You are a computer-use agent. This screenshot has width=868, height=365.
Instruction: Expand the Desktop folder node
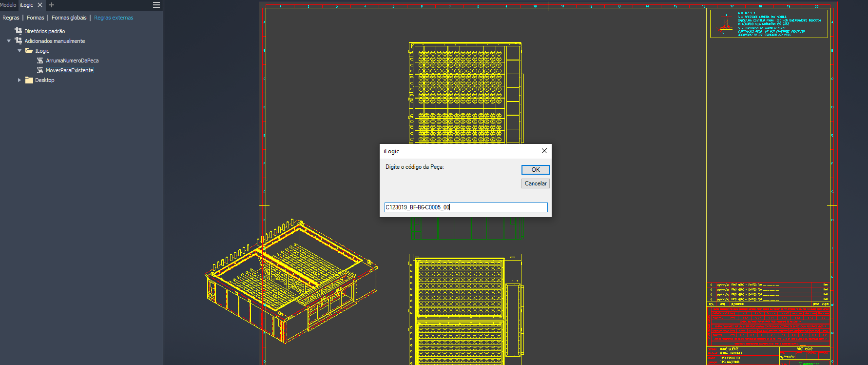[x=19, y=80]
